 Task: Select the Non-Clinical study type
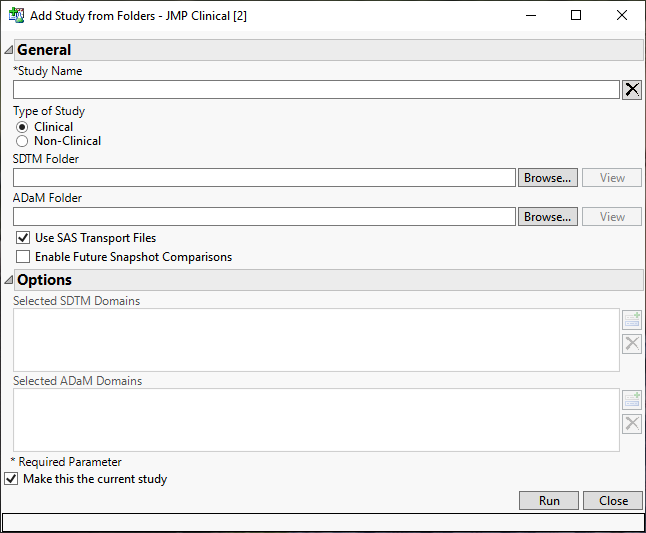tap(22, 141)
